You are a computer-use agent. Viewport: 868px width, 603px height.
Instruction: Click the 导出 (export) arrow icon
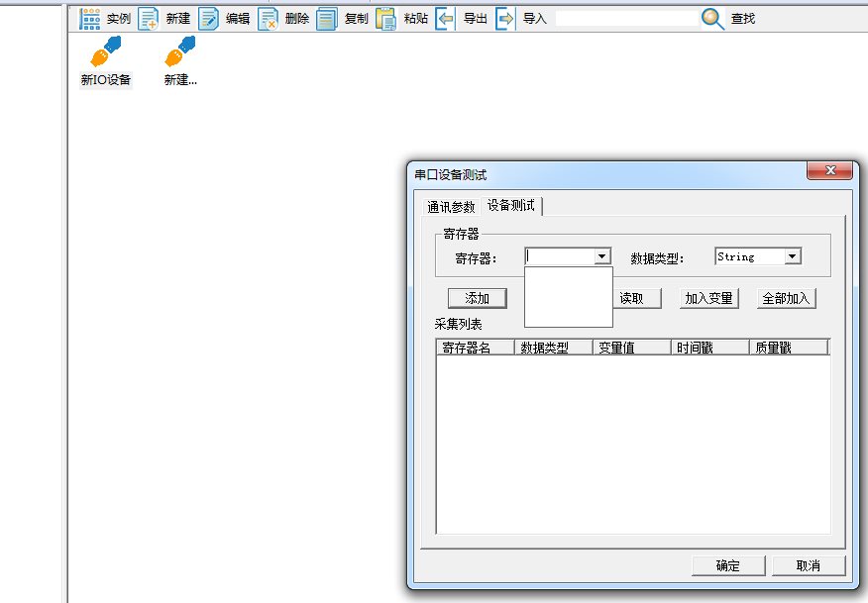tap(446, 19)
